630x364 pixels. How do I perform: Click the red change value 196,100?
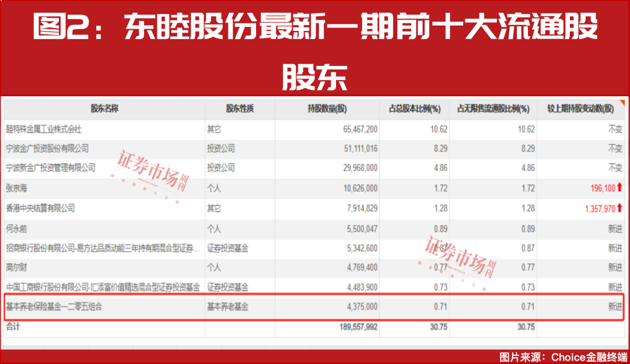(603, 188)
